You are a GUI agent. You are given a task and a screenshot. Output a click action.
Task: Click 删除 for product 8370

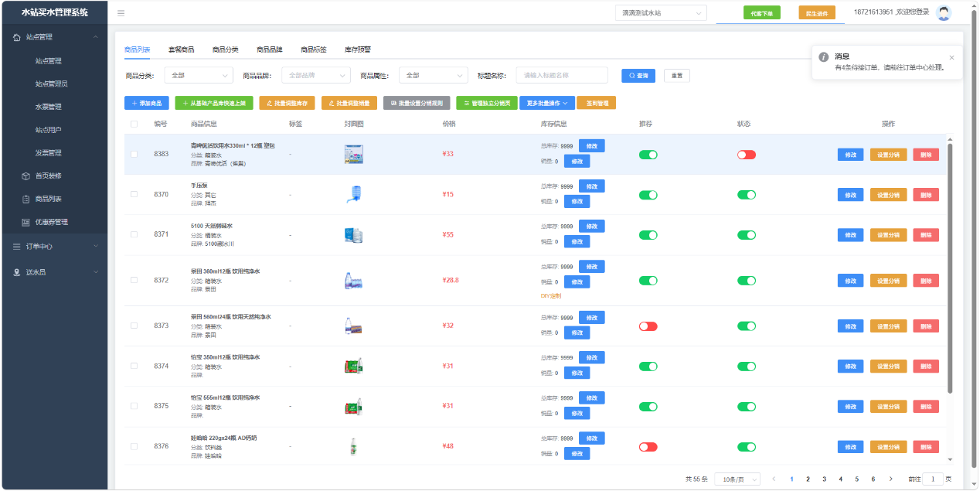(x=926, y=195)
